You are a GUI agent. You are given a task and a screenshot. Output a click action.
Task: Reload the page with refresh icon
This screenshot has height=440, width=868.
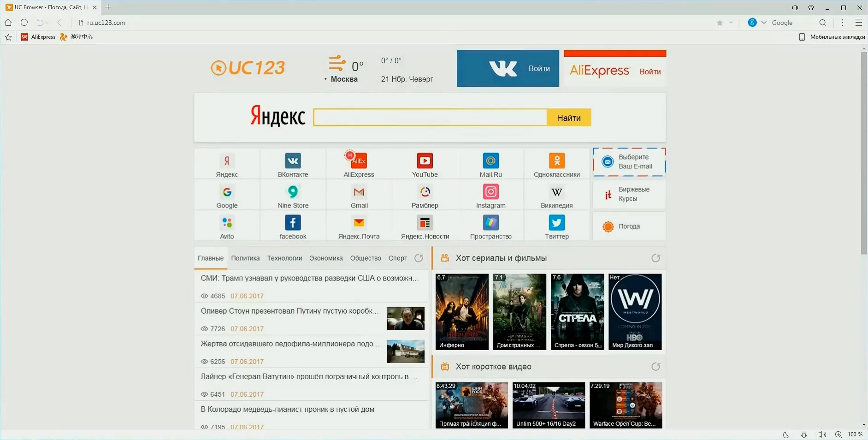tap(24, 23)
